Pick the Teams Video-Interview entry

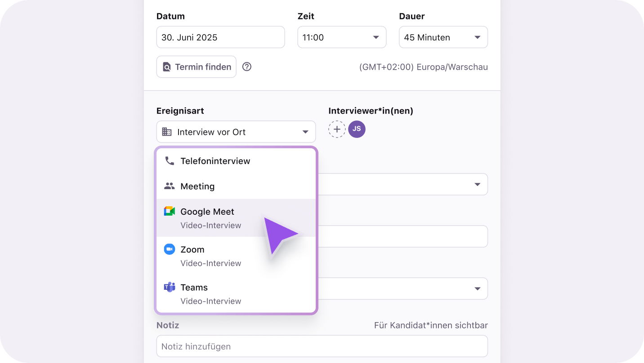coord(211,294)
